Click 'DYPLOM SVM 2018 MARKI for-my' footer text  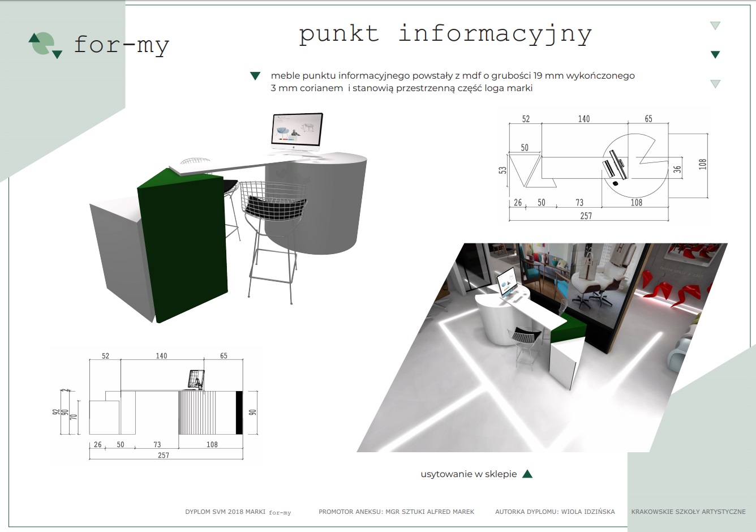tap(238, 512)
